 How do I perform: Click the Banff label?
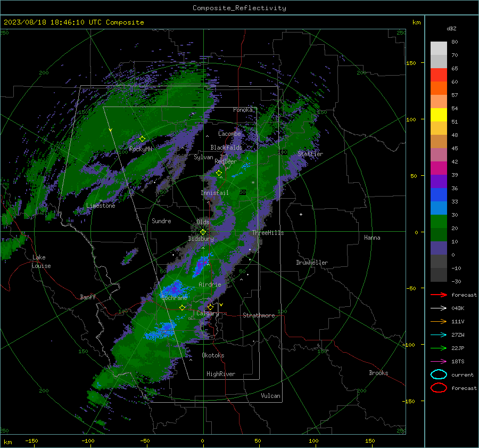(88, 297)
